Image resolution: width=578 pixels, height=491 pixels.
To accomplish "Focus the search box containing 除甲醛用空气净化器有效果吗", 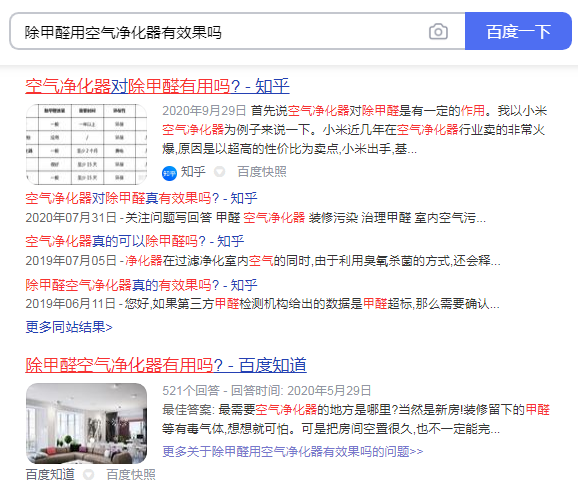I will tap(237, 31).
